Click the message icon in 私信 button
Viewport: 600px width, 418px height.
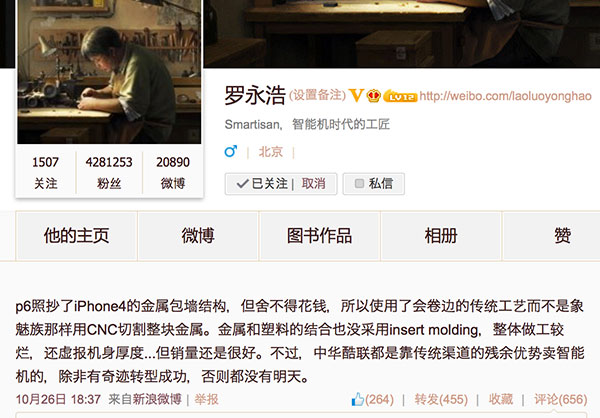[359, 183]
